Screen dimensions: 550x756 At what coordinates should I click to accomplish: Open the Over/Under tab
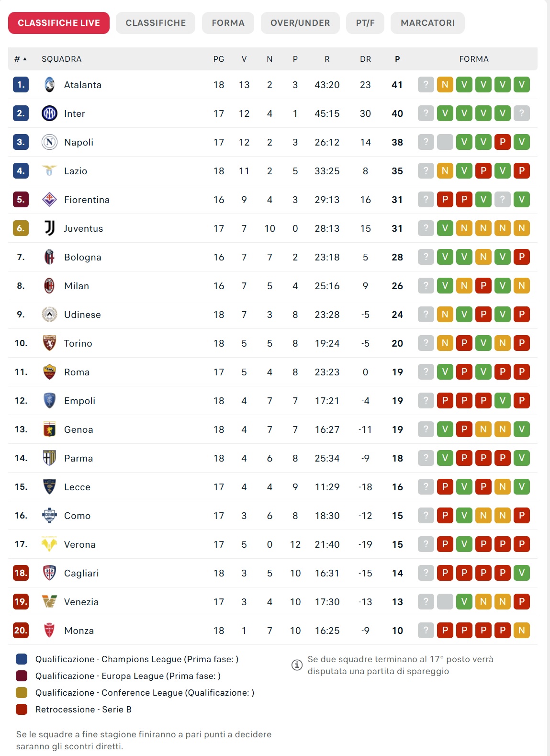coord(300,23)
